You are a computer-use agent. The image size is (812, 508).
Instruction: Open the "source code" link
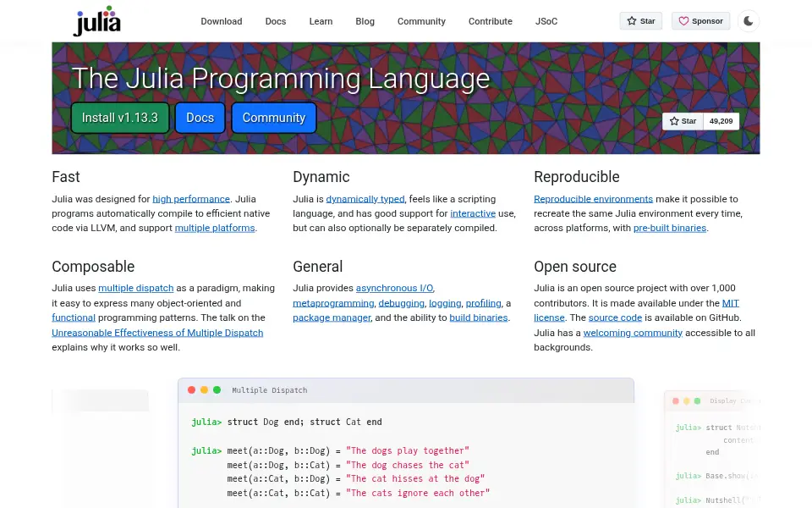click(x=615, y=317)
